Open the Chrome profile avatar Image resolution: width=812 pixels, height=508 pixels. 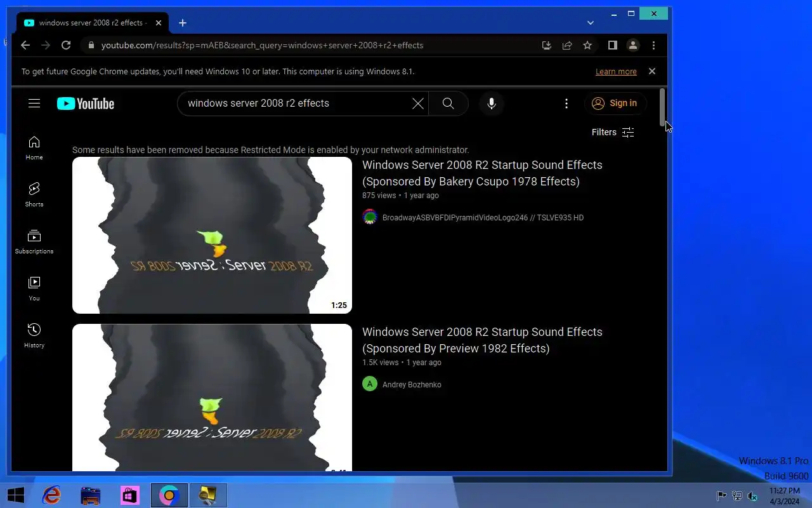coord(633,45)
